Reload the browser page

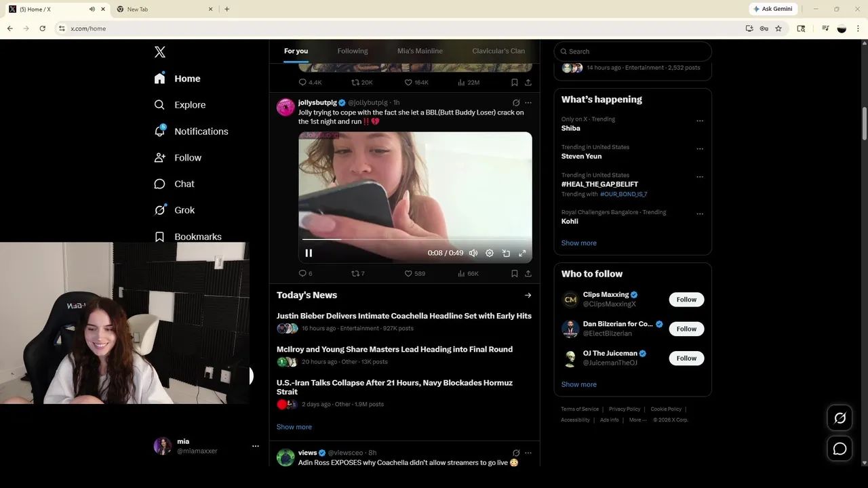(42, 28)
